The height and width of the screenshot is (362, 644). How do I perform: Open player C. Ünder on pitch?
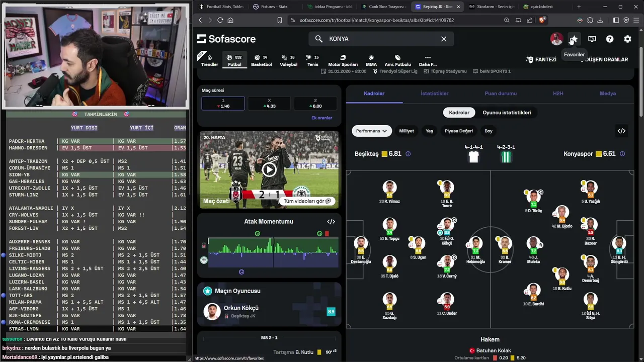pos(447,303)
